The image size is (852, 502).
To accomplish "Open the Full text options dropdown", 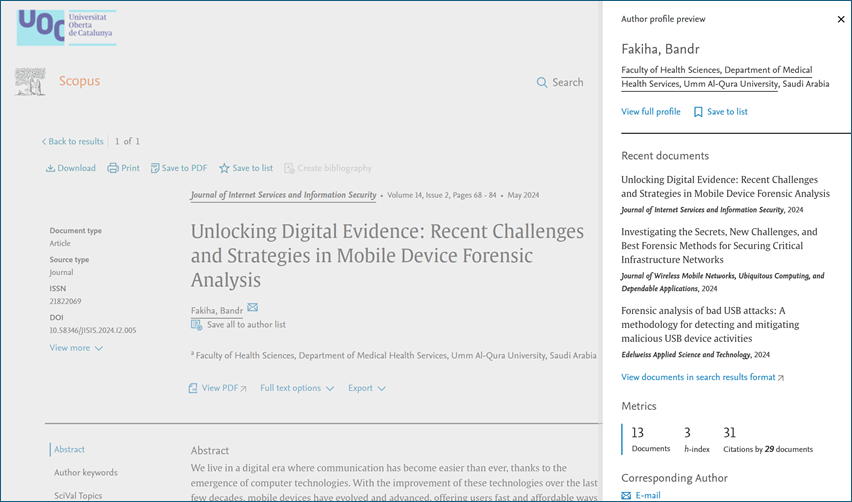I will (297, 388).
